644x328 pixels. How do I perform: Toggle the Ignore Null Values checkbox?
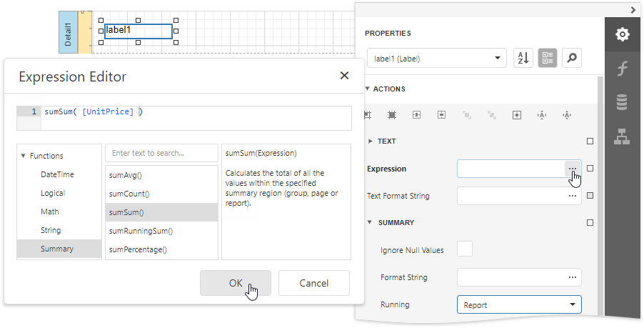click(x=465, y=249)
